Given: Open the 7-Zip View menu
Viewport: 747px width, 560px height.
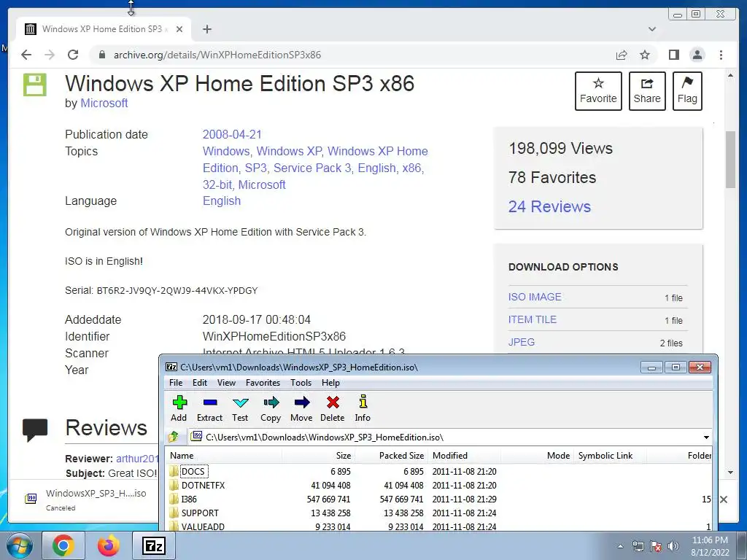Looking at the screenshot, I should click(x=226, y=382).
